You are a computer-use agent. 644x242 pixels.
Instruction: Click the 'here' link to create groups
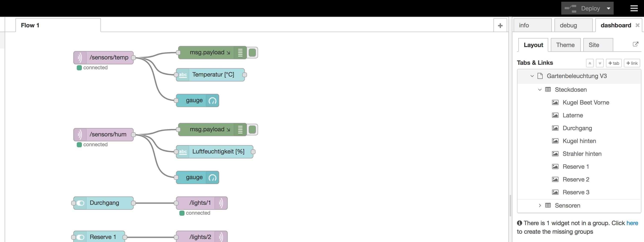[x=632, y=223]
